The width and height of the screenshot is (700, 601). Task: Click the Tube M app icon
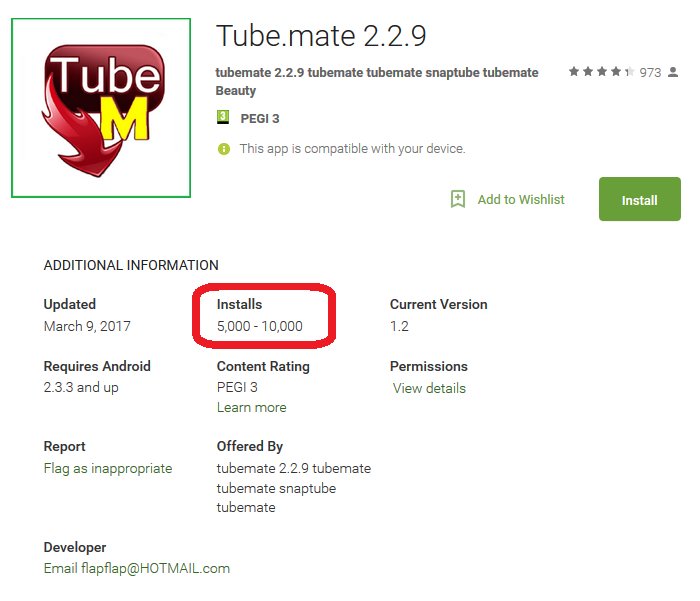[x=101, y=108]
